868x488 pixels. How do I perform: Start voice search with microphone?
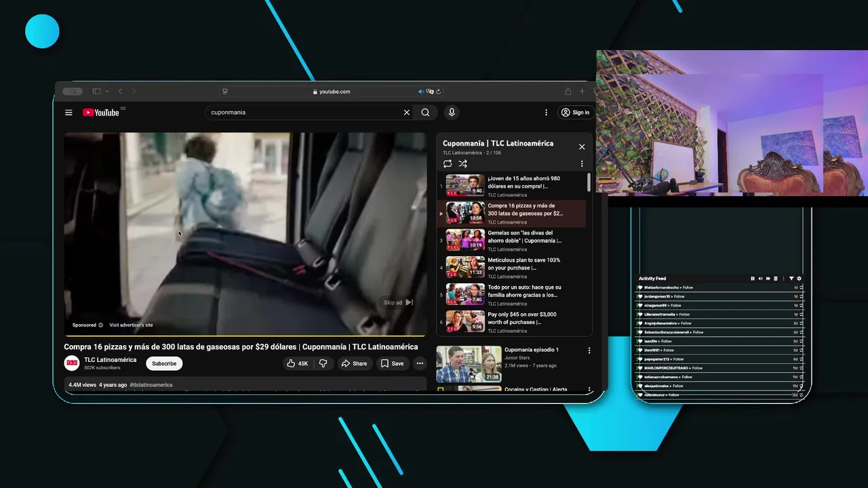[x=452, y=113]
